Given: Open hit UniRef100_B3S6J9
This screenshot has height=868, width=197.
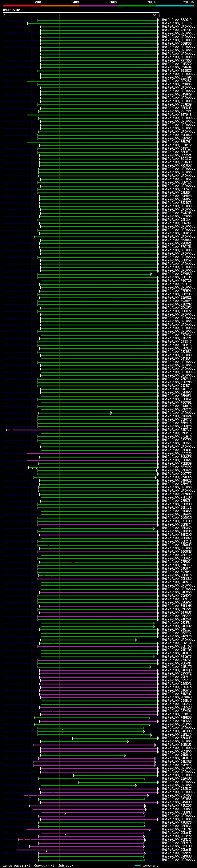Looking at the screenshot, I should (x=176, y=20).
